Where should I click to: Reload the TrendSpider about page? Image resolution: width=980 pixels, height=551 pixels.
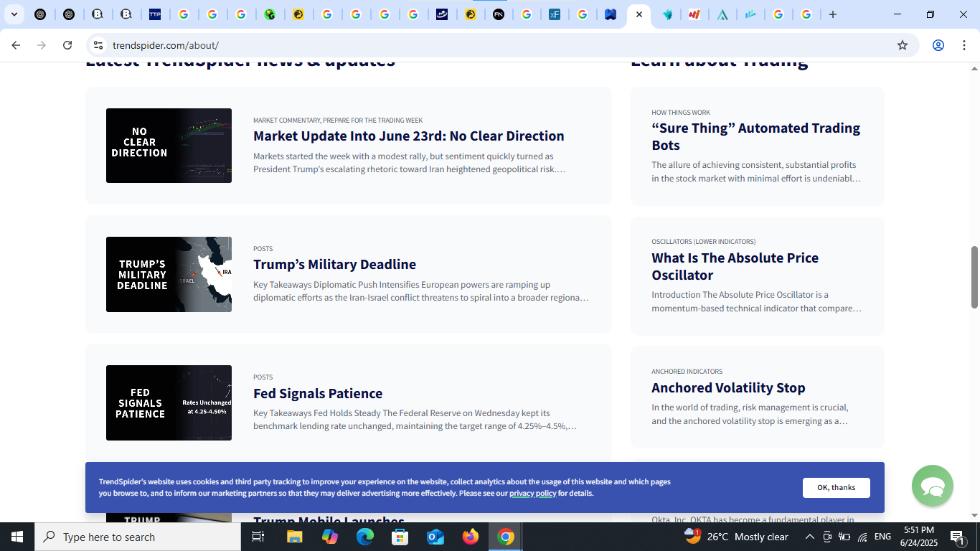click(67, 45)
